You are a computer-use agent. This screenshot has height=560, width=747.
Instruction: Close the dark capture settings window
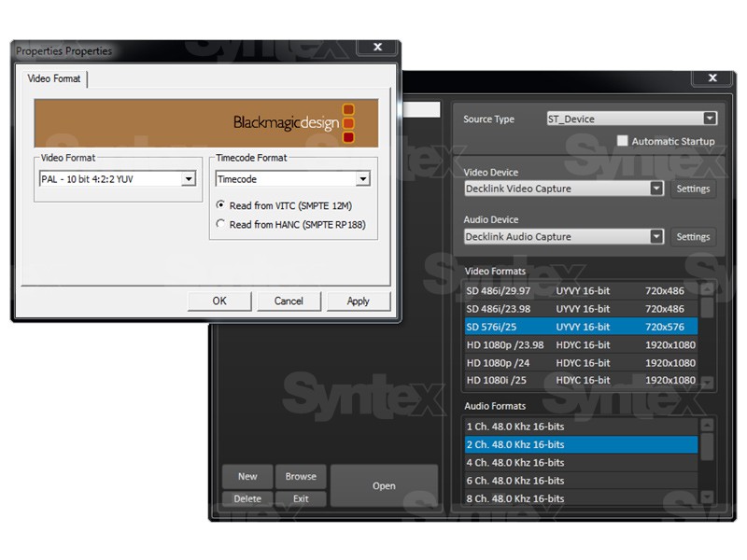(712, 78)
